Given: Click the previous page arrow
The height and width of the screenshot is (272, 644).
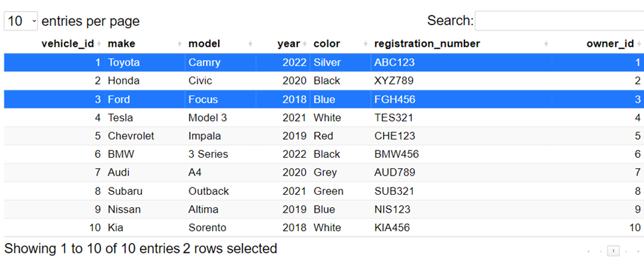Looking at the screenshot, I should coord(600,251).
